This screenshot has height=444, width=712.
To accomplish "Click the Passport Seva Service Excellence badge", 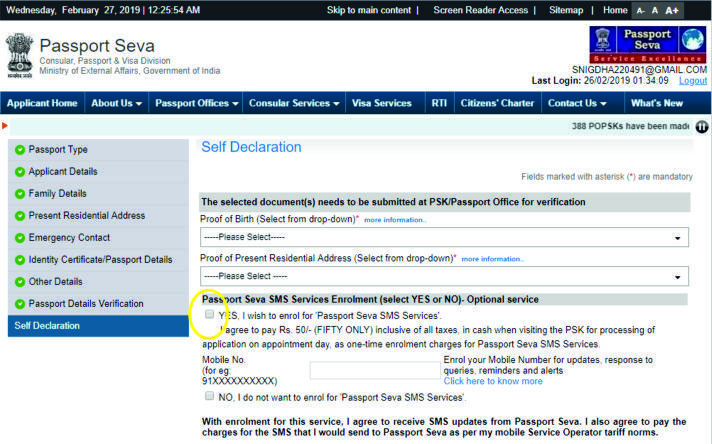I will coord(648,44).
